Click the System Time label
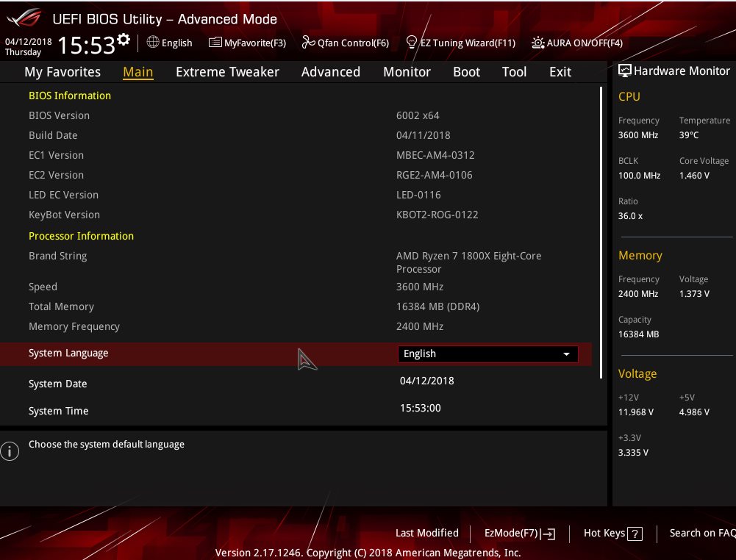The width and height of the screenshot is (736, 560). 58,411
